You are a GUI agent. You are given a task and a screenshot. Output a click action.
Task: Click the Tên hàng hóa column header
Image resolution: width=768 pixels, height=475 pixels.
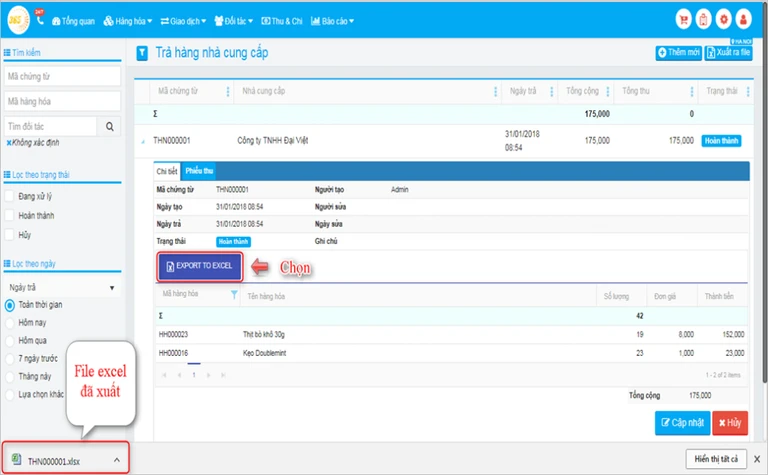[x=266, y=296]
